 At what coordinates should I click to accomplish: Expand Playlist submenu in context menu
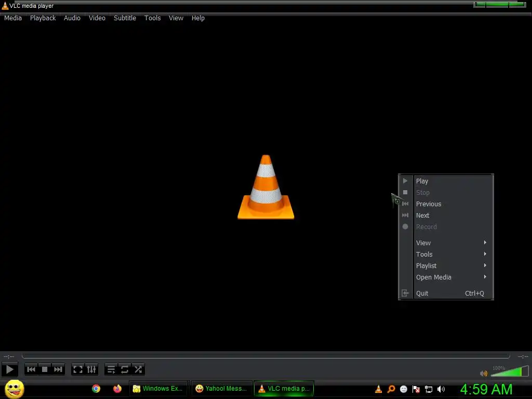tap(446, 265)
